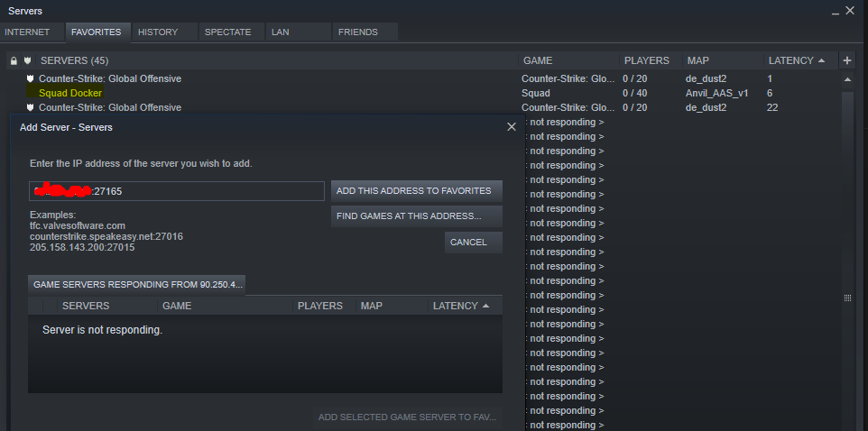The width and height of the screenshot is (868, 431).
Task: Click example address tfc.valvesoftware.com
Action: (x=78, y=225)
